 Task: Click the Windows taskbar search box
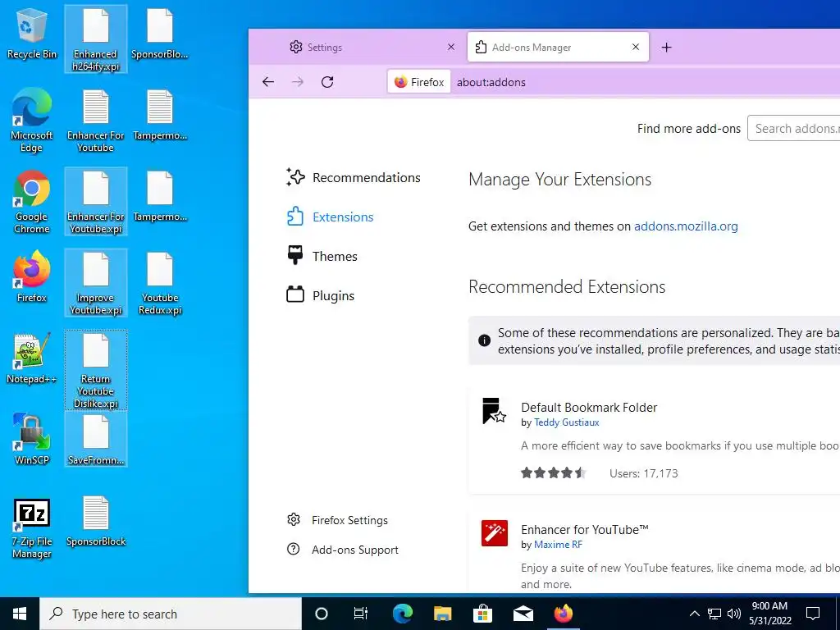[x=171, y=614]
